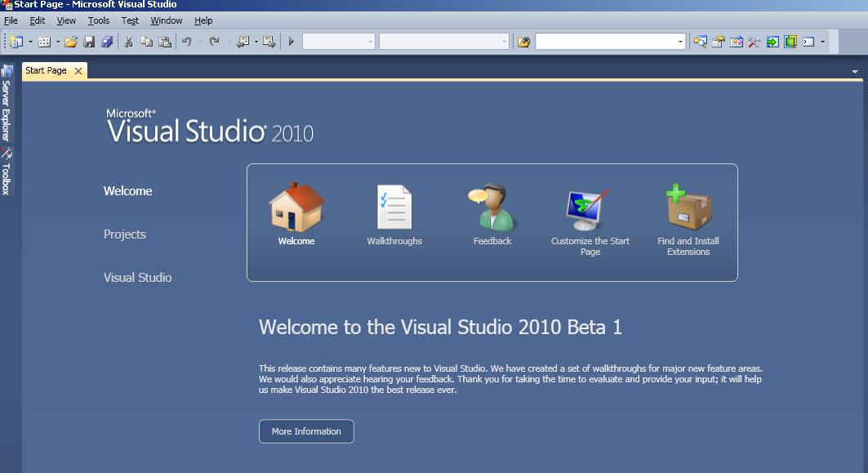Click the Copy icon in toolbar

147,42
